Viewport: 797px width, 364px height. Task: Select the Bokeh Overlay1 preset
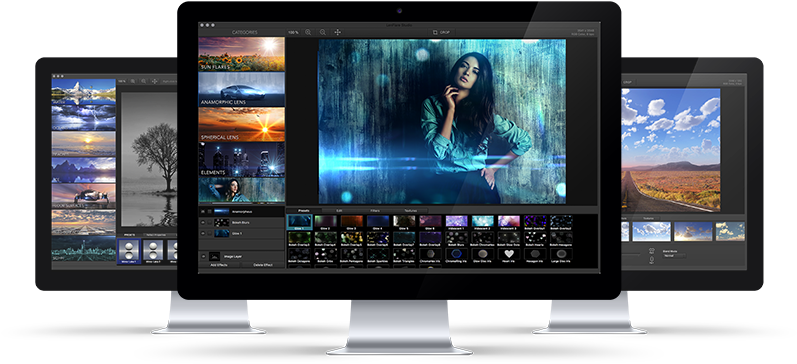[535, 222]
